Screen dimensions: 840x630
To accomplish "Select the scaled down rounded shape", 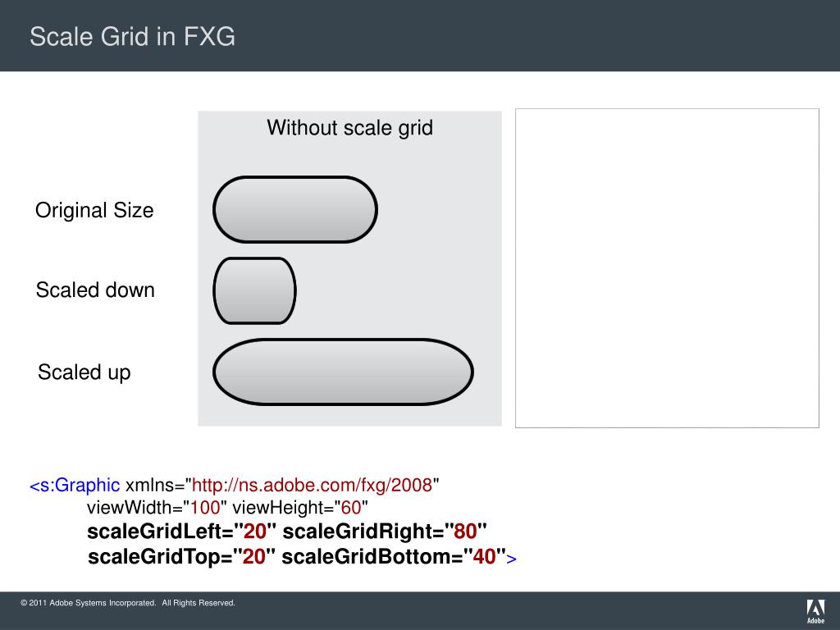I will pos(254,291).
